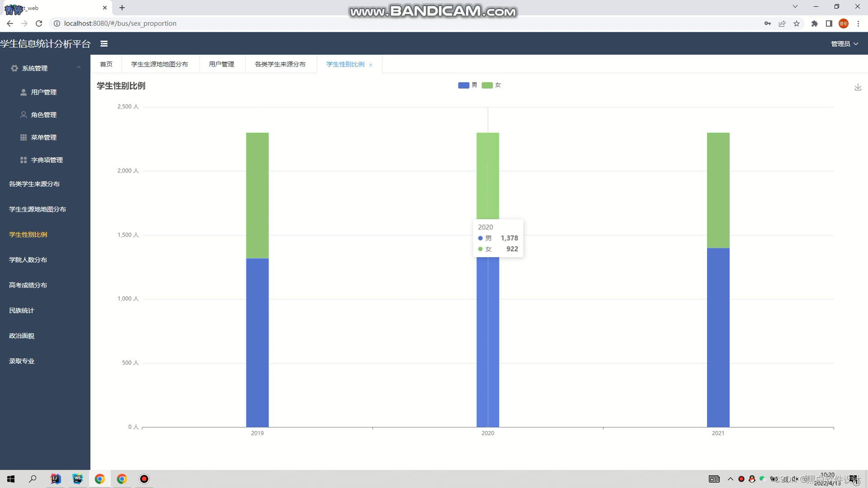
Task: Switch to the 各类学生来源分布 tab
Action: point(280,64)
